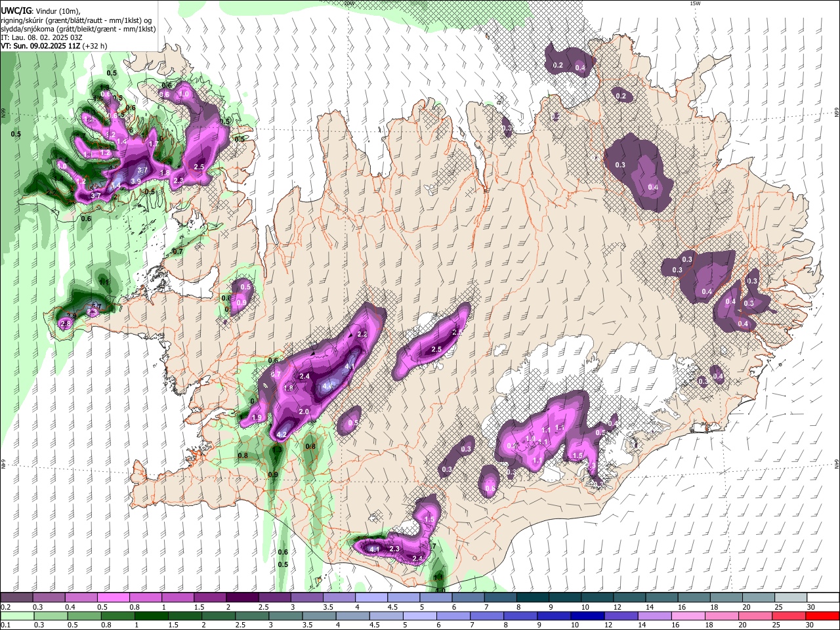The width and height of the screenshot is (840, 630).
Task: Select the '0.6' value inside the southern purple blob
Action: 490,488
